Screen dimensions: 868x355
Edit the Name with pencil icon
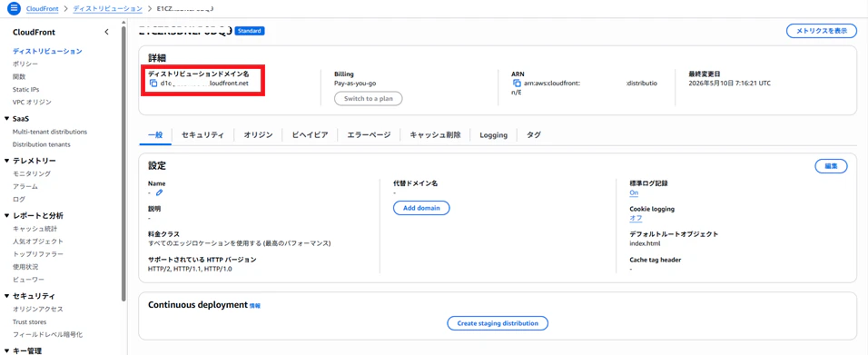click(160, 192)
